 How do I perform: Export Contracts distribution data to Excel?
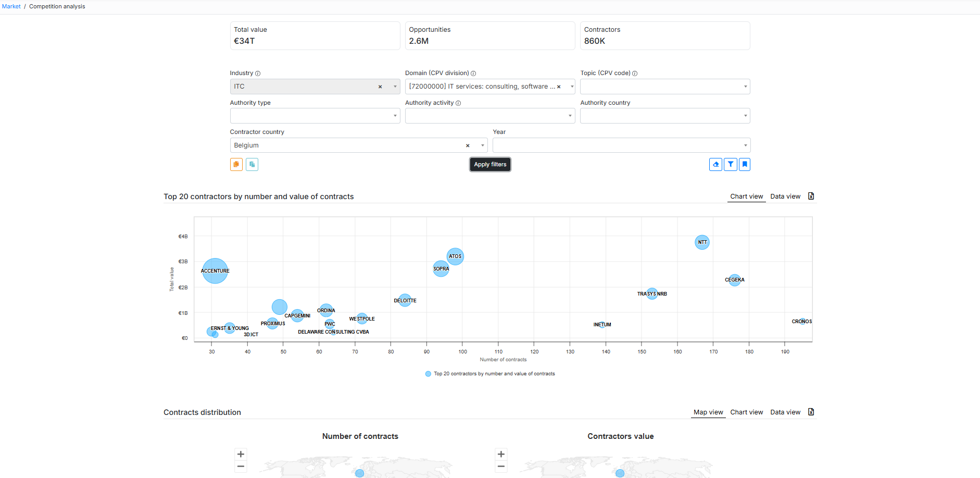[x=811, y=412]
